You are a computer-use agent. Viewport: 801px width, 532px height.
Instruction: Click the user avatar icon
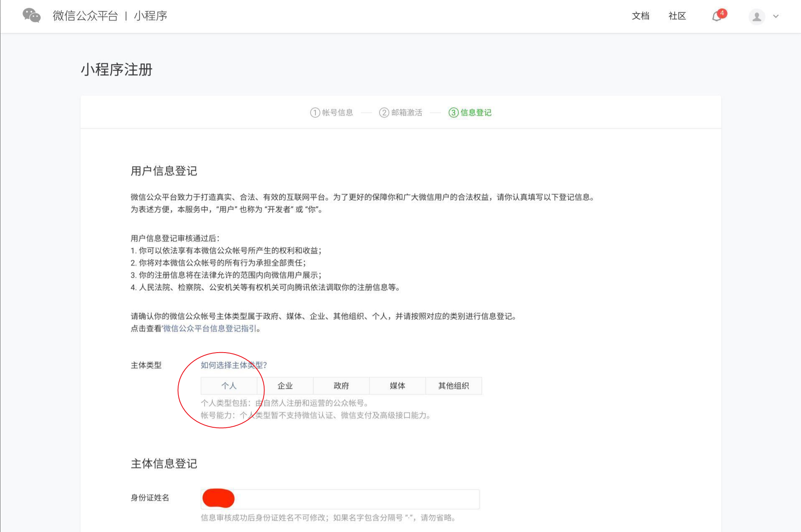point(756,16)
